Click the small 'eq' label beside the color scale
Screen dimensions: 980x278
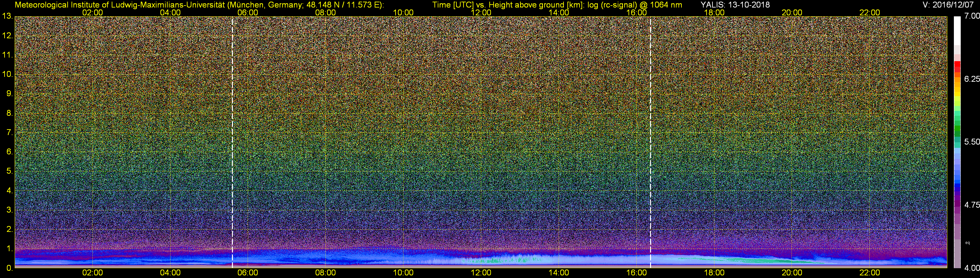click(968, 243)
